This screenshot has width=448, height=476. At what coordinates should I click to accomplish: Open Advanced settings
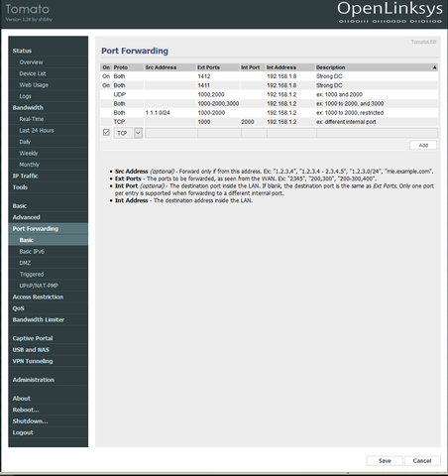pyautogui.click(x=26, y=217)
